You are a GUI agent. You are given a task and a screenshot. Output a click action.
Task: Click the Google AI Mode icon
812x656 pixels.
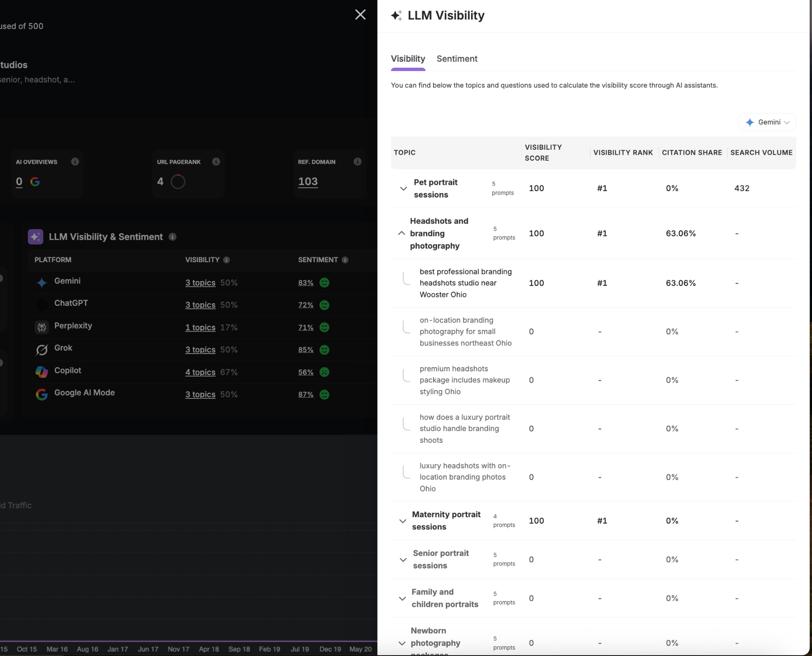[41, 394]
